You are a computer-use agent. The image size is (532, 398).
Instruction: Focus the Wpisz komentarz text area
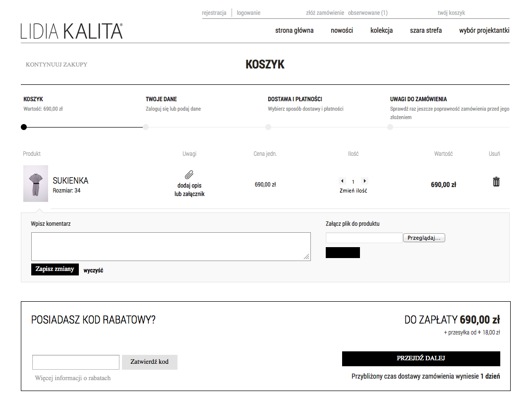coord(171,247)
